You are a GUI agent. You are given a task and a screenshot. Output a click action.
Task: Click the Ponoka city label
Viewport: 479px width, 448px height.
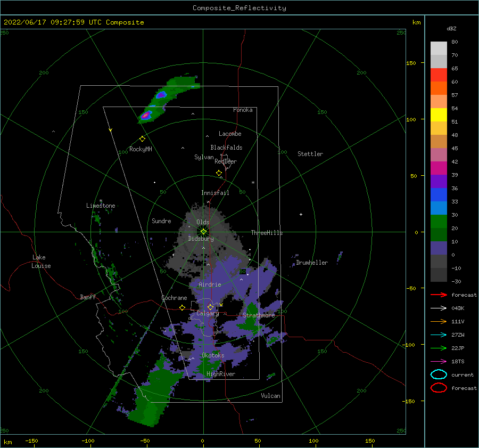243,110
